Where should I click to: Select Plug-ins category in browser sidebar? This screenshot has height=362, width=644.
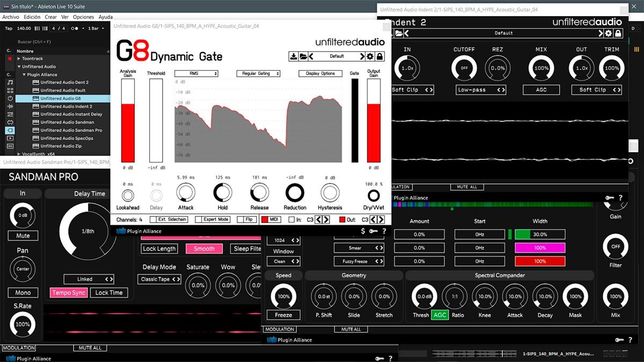10,130
